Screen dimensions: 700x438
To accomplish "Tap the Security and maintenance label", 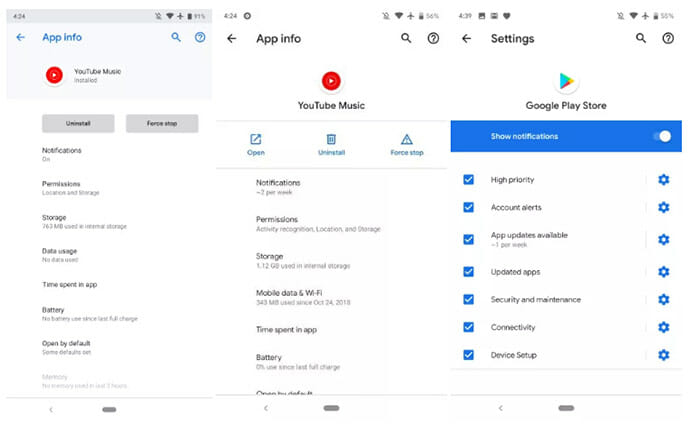I will (x=536, y=299).
